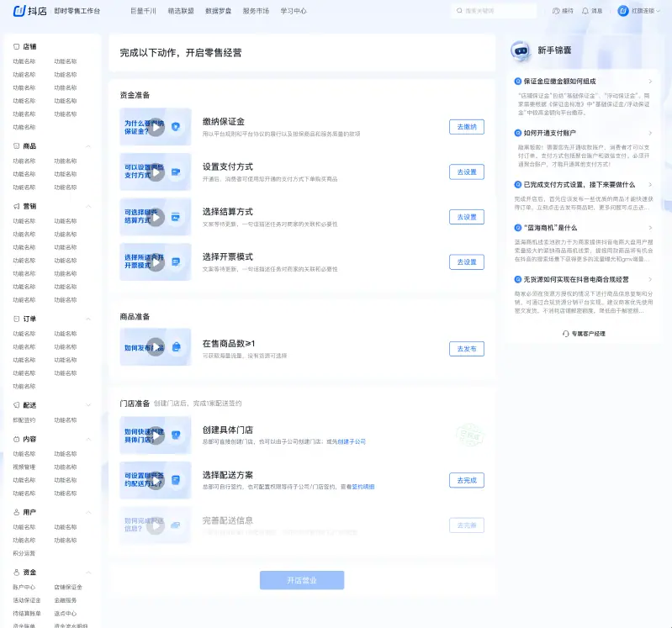The width and height of the screenshot is (672, 628).
Task: Open 账户中心 in 资金 sidebar section
Action: click(x=24, y=588)
